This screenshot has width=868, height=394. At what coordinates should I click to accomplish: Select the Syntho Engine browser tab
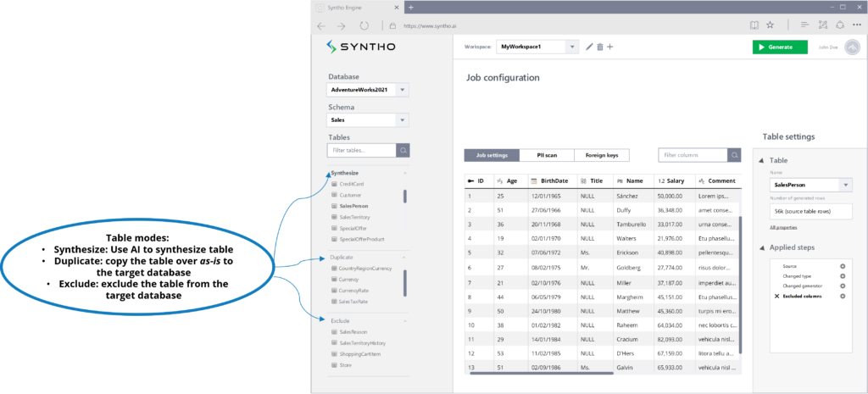(358, 8)
